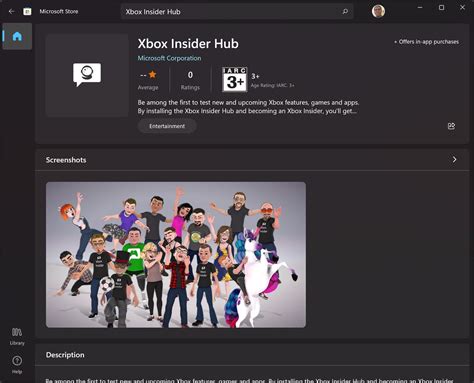Click the "Offers in-app purchases" note
This screenshot has height=383, width=474.
(x=426, y=42)
